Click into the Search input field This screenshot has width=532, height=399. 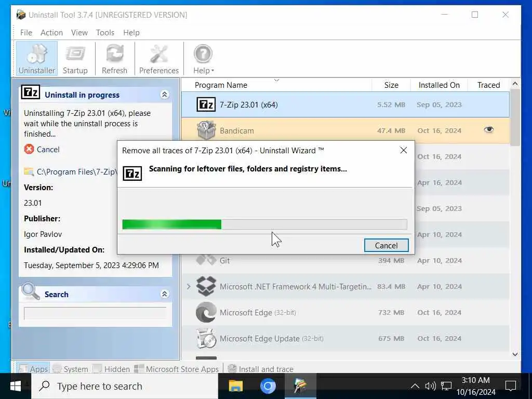(95, 313)
